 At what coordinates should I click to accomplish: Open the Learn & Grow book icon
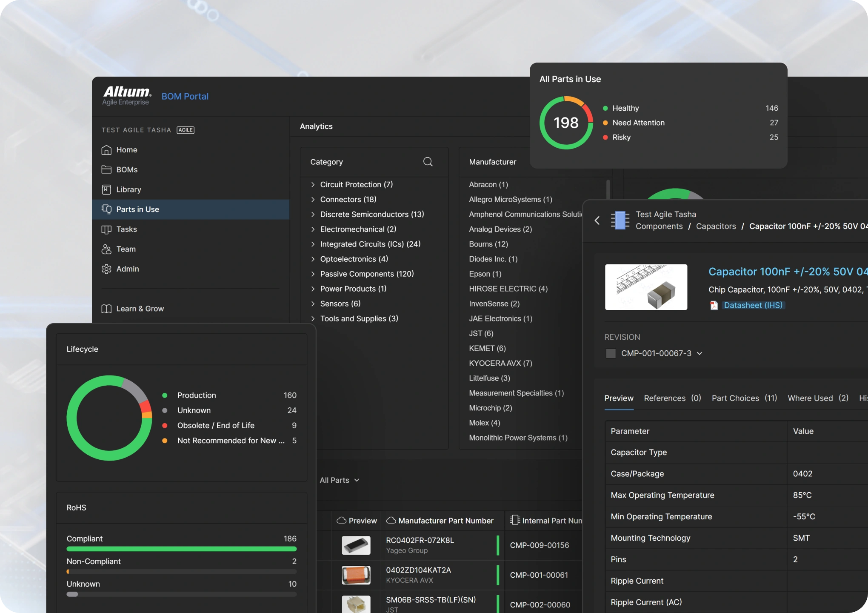click(106, 309)
